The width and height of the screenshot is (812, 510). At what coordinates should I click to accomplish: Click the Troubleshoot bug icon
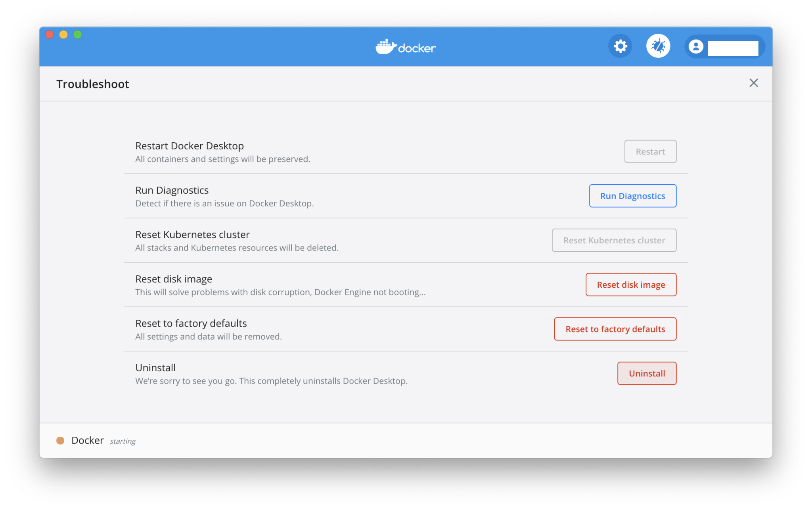click(658, 46)
